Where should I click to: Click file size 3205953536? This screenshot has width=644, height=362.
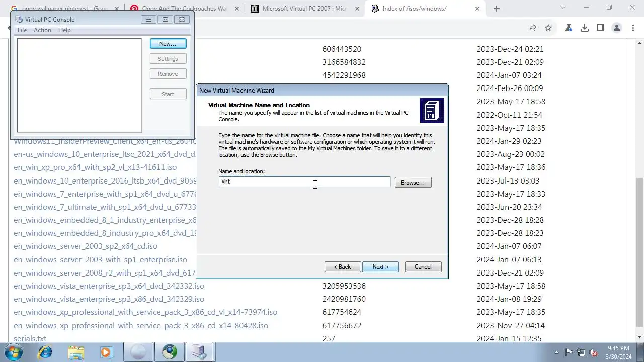coord(344,286)
